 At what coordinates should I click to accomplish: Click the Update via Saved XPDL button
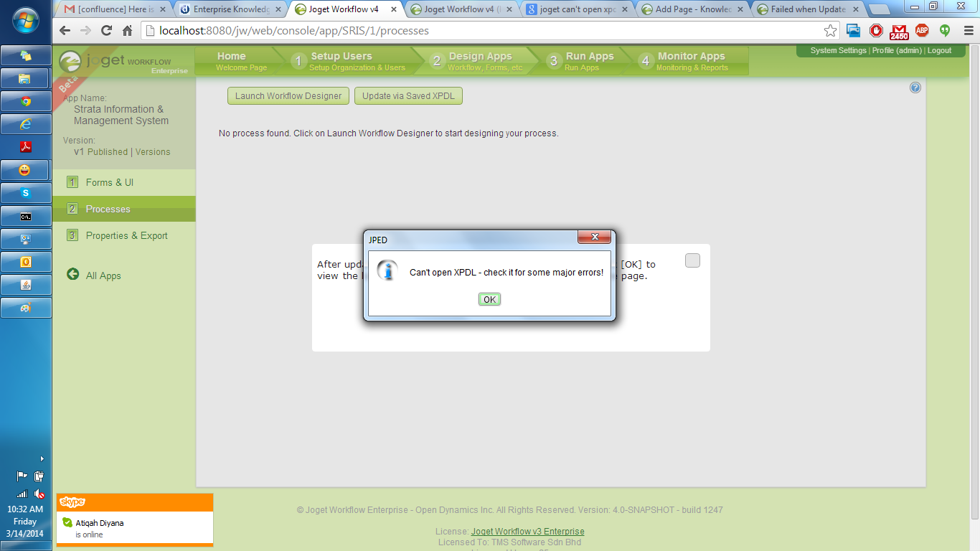tap(408, 96)
